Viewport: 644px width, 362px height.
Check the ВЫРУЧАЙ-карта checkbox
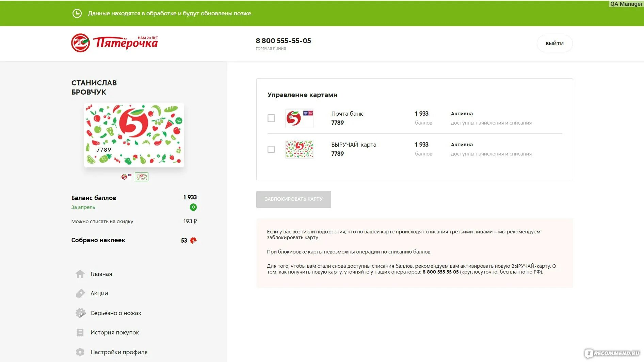click(x=271, y=149)
